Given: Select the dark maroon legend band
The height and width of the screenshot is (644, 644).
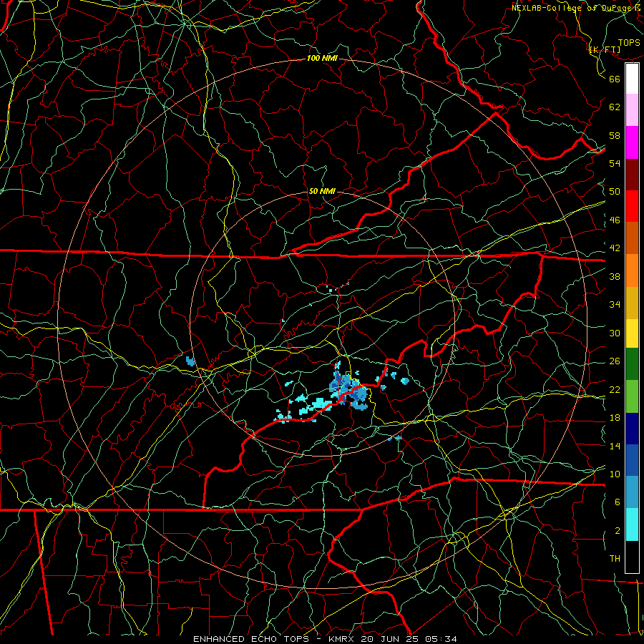Looking at the screenshot, I should coord(632,175).
